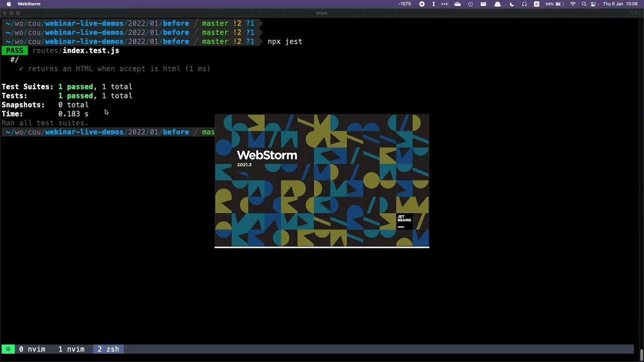Viewport: 644px width, 362px height.
Task: Click the date and time clock
Action: point(620,4)
